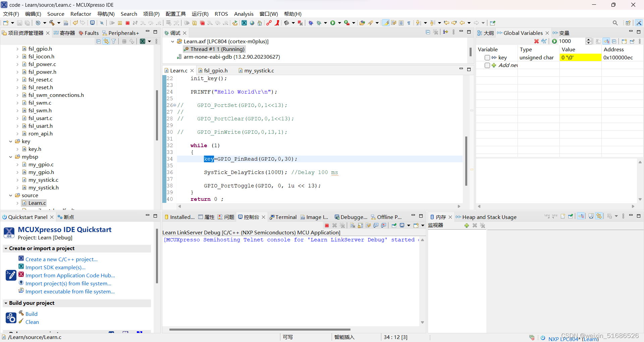Open the RTOS menu
The width and height of the screenshot is (644, 342).
coord(221,14)
